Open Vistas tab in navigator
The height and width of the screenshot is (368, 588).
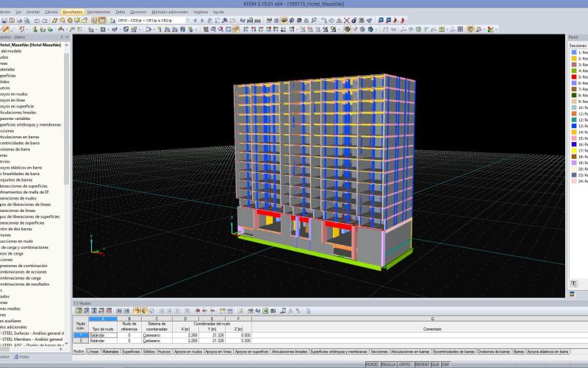[22, 357]
